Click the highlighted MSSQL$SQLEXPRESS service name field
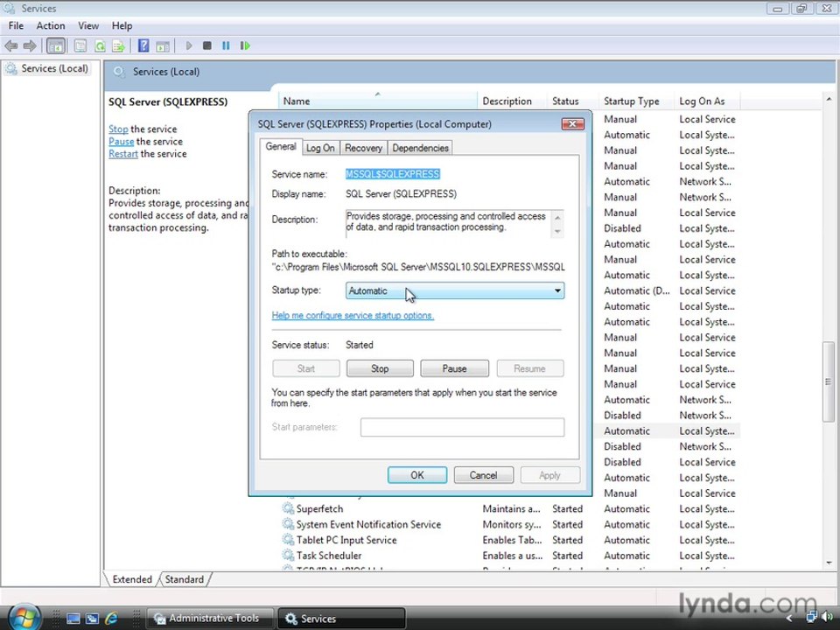Image resolution: width=840 pixels, height=630 pixels. [393, 174]
